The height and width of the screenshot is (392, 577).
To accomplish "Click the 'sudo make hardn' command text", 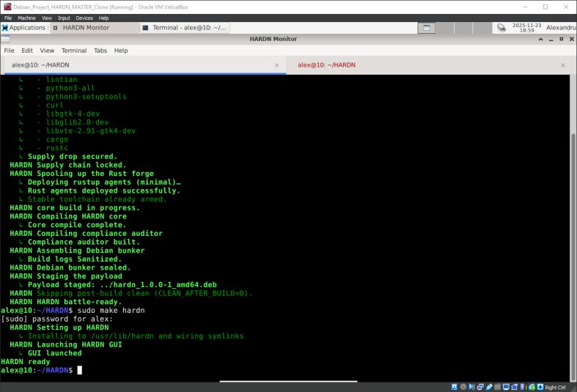I will [x=111, y=311].
